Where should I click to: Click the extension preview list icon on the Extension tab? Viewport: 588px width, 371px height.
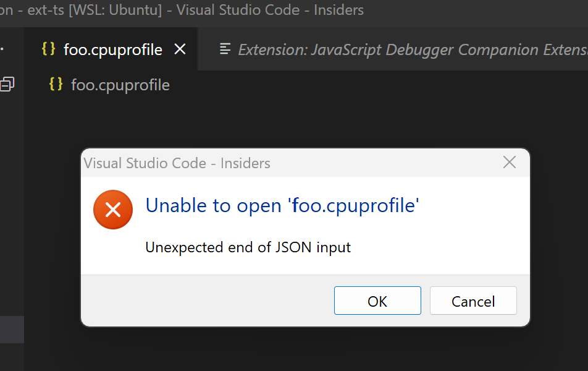point(224,49)
